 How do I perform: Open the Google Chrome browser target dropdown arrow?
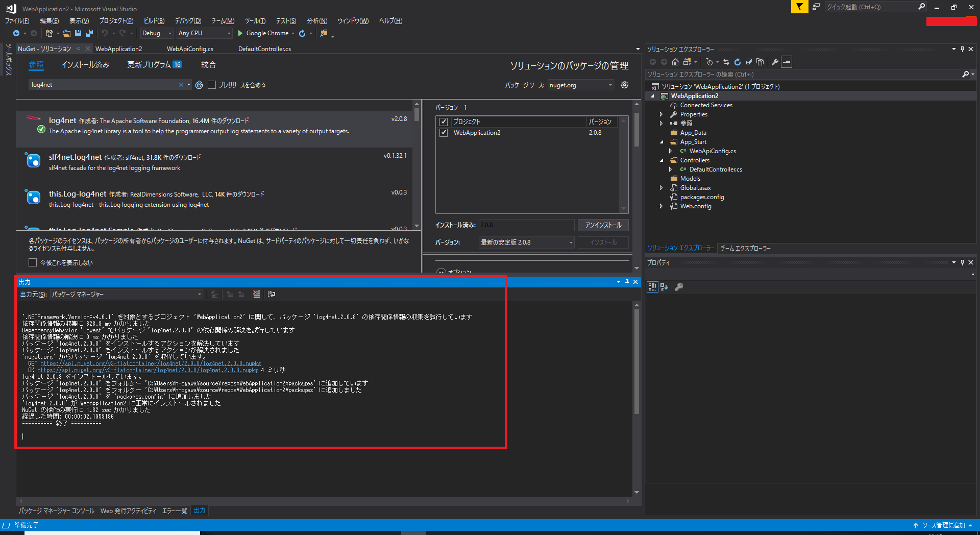[x=293, y=33]
